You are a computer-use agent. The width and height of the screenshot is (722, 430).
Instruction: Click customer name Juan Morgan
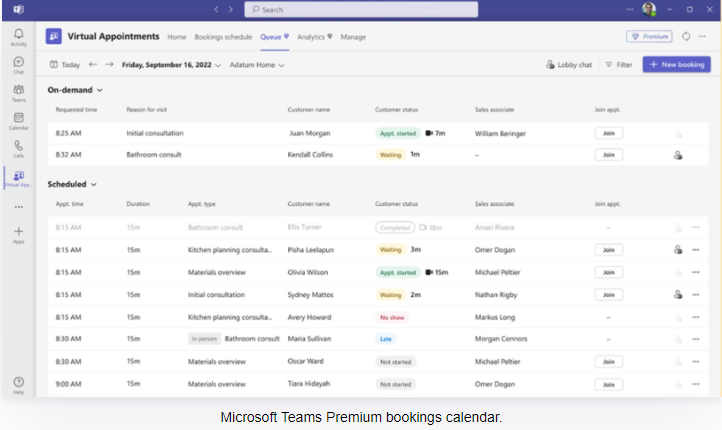tap(309, 133)
